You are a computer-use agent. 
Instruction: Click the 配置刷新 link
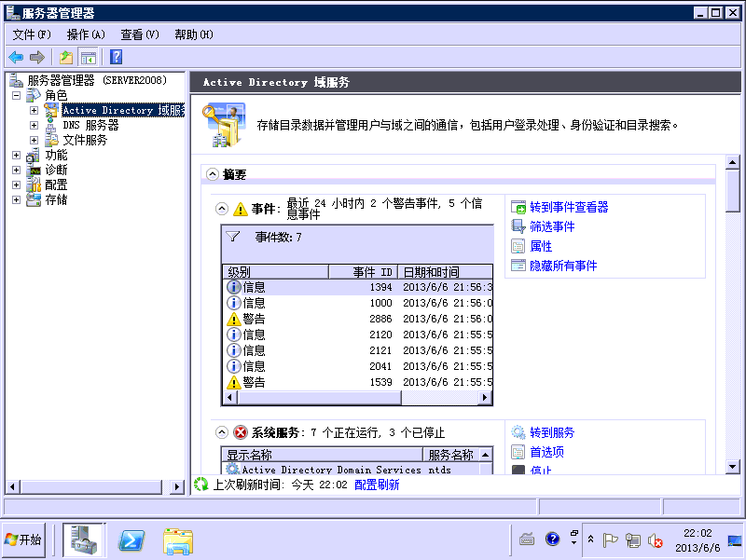(x=377, y=485)
